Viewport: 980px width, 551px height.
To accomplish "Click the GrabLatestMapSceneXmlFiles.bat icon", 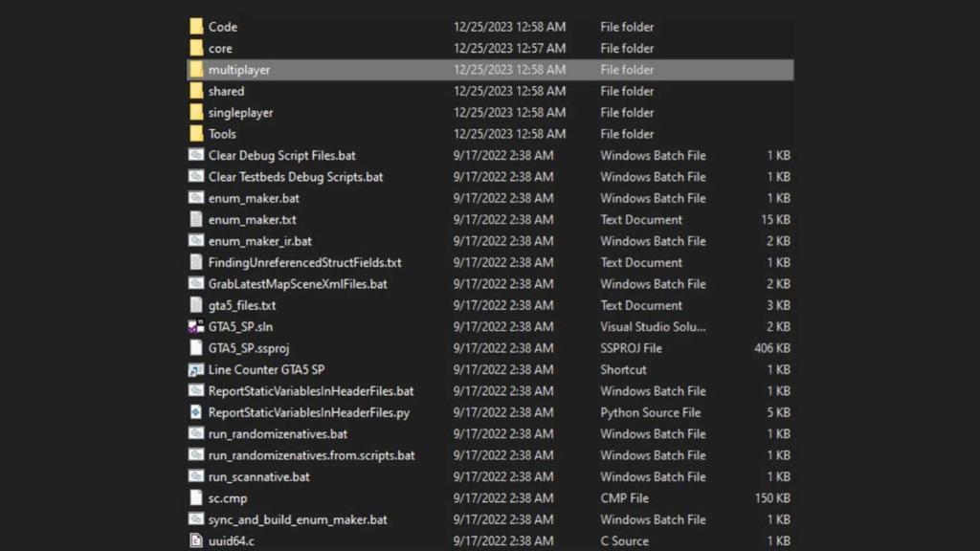I will [196, 283].
